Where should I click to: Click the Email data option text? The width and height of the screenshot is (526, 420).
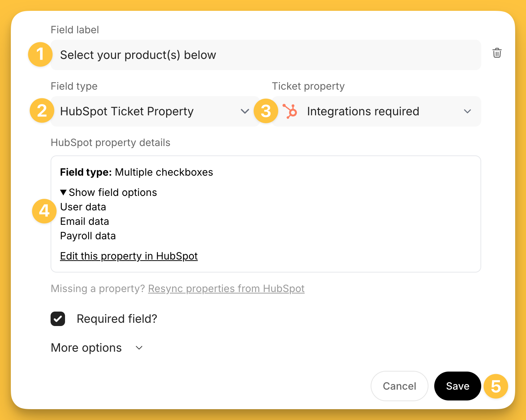click(x=85, y=222)
